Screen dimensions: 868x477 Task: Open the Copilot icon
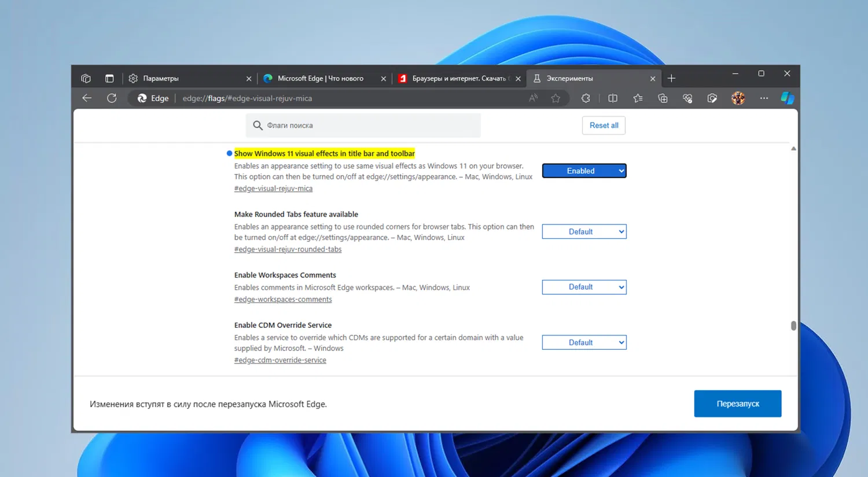tap(787, 98)
